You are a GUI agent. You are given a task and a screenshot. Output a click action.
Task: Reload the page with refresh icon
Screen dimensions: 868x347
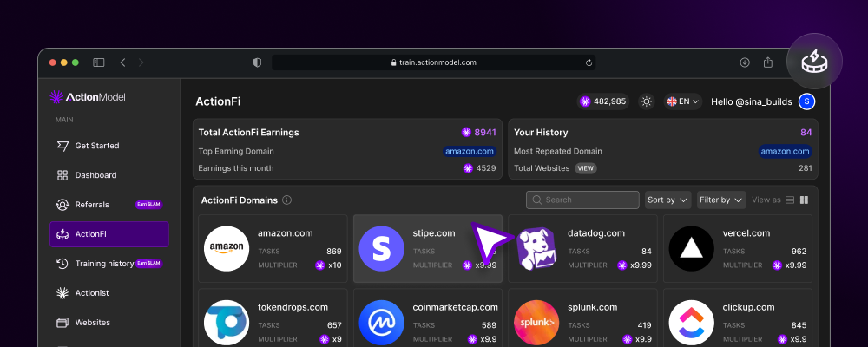point(589,62)
